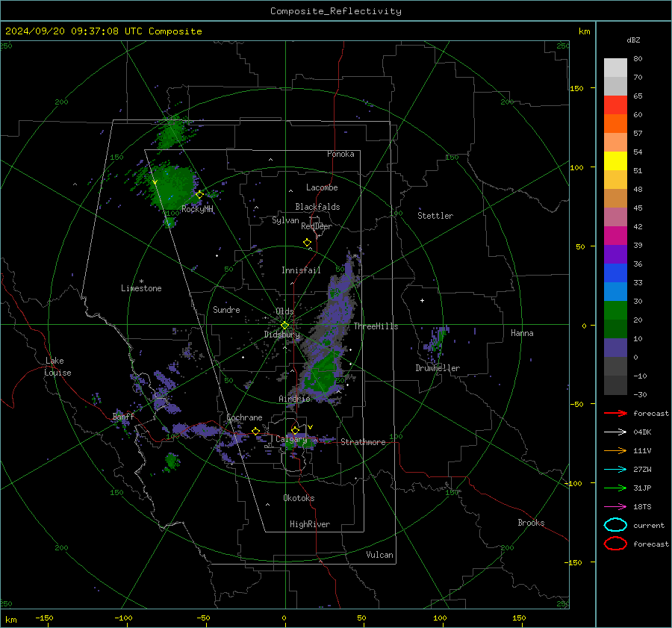Viewport: 672px width, 628px height.
Task: Click the red forecast arrow in legend
Action: pos(615,413)
